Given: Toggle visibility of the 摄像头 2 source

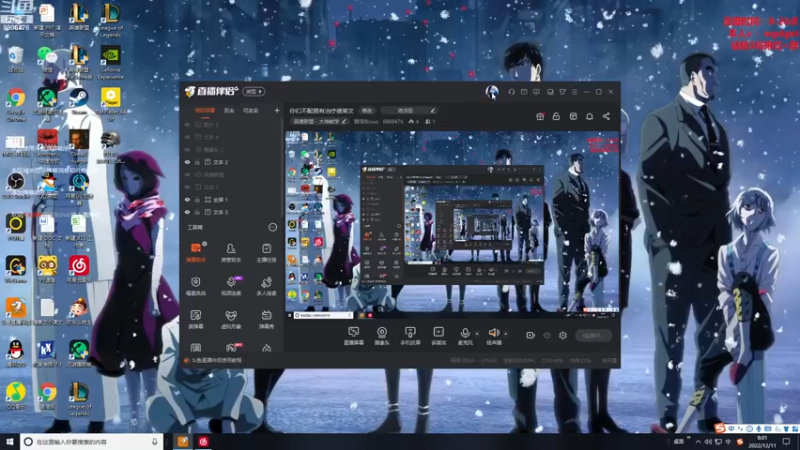Looking at the screenshot, I should point(187,150).
